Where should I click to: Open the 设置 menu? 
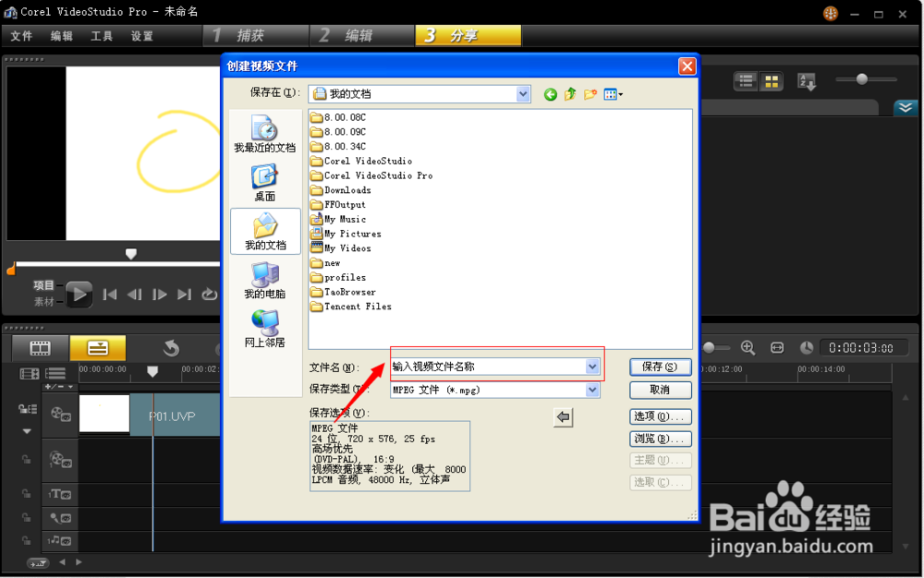coord(142,36)
